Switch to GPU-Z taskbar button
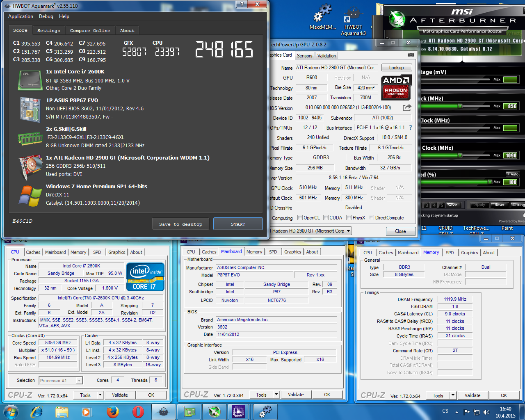Viewport: 525px width, 420px height. 189,411
